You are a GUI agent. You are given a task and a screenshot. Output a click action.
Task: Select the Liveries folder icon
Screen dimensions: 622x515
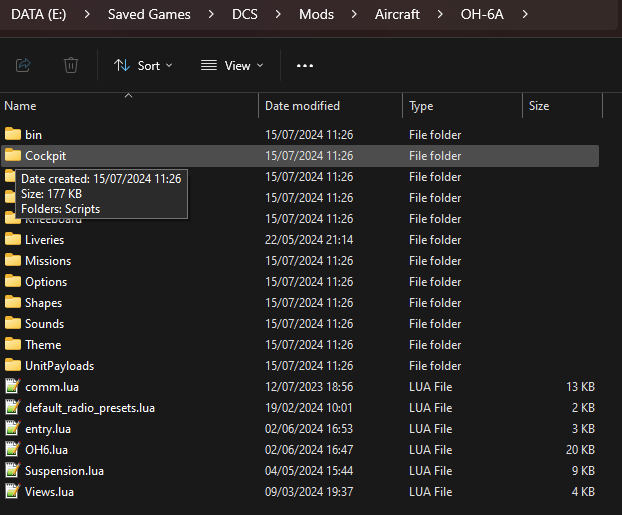(13, 239)
